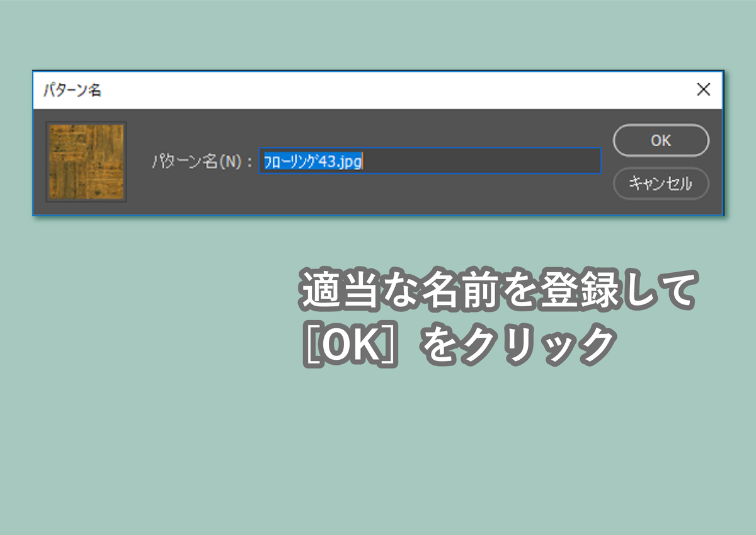The height and width of the screenshot is (535, 756).
Task: Click OK to confirm pattern name
Action: (x=661, y=141)
